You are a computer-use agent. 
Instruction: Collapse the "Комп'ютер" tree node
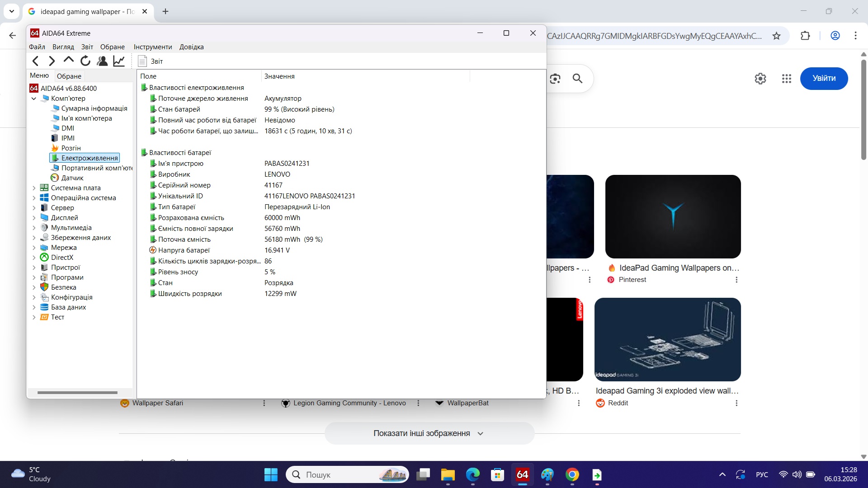coord(33,98)
